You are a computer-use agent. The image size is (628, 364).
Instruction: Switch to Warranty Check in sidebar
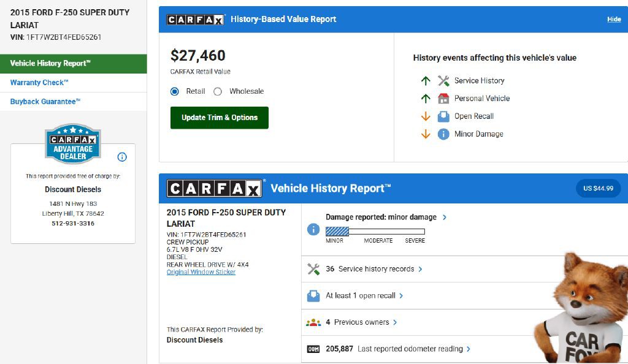pos(39,83)
